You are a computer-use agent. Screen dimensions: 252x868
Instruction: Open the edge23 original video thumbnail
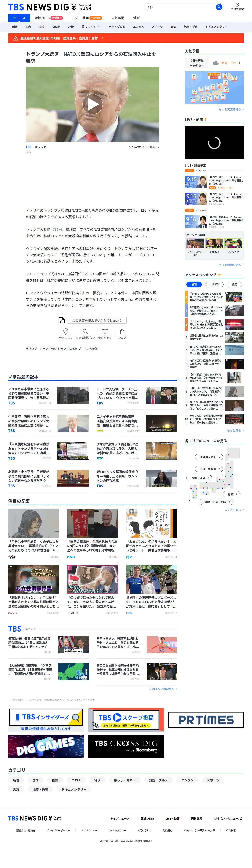tap(214, 244)
